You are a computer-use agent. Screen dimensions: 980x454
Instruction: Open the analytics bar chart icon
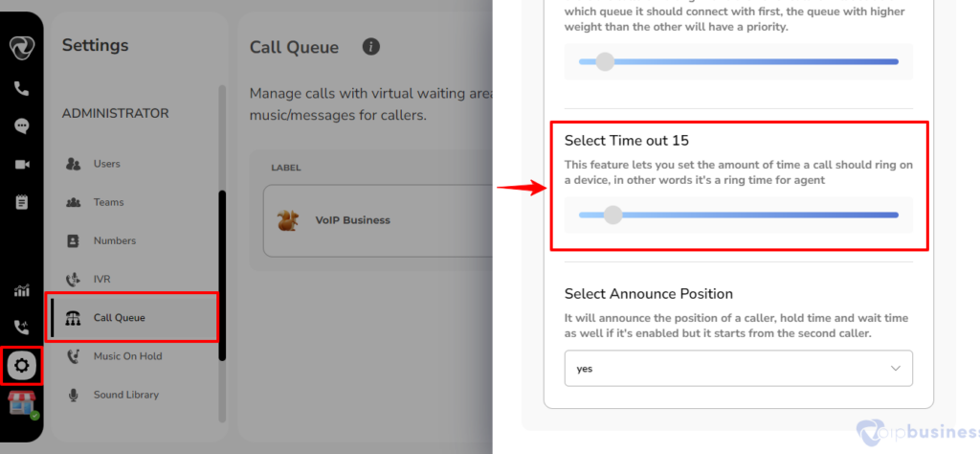(22, 290)
